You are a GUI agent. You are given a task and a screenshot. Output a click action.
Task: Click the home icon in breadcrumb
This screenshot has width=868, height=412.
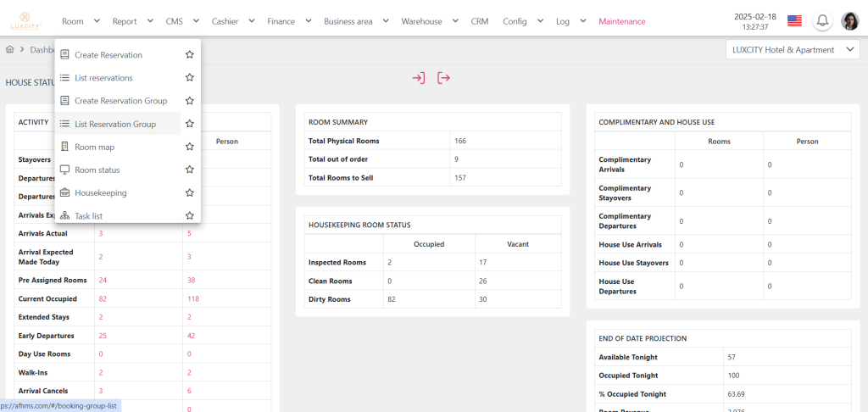10,50
